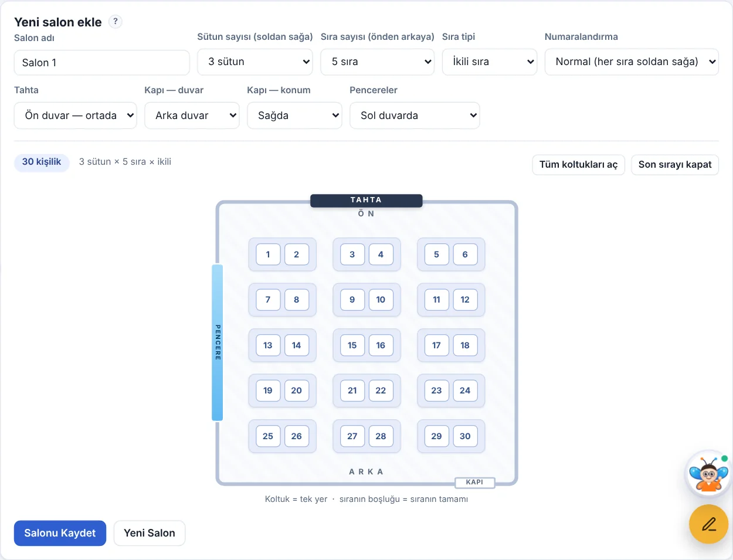Open the Kapı — konum dropdown
The image size is (733, 560).
[x=294, y=116]
